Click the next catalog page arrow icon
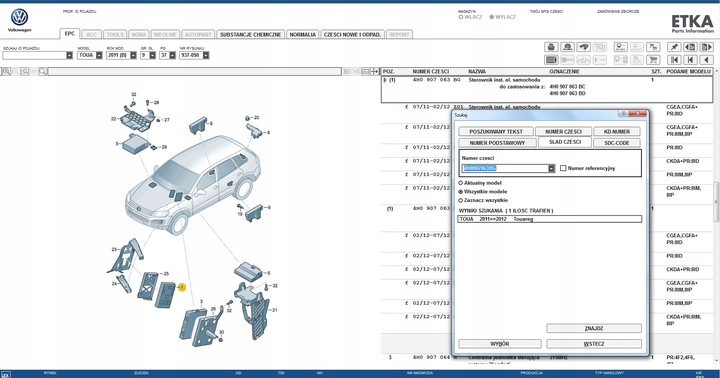Viewport: 720px width, 378px height. click(x=707, y=47)
